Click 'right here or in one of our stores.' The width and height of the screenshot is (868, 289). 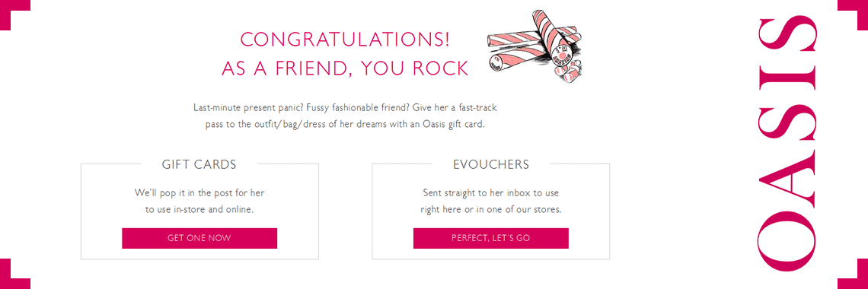[x=491, y=209]
